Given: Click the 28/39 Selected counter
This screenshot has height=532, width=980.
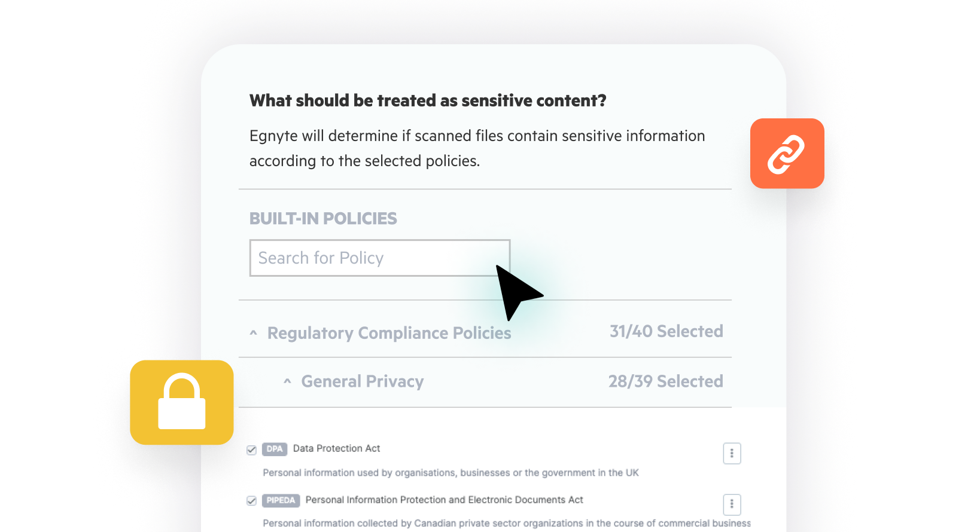Looking at the screenshot, I should (x=666, y=381).
